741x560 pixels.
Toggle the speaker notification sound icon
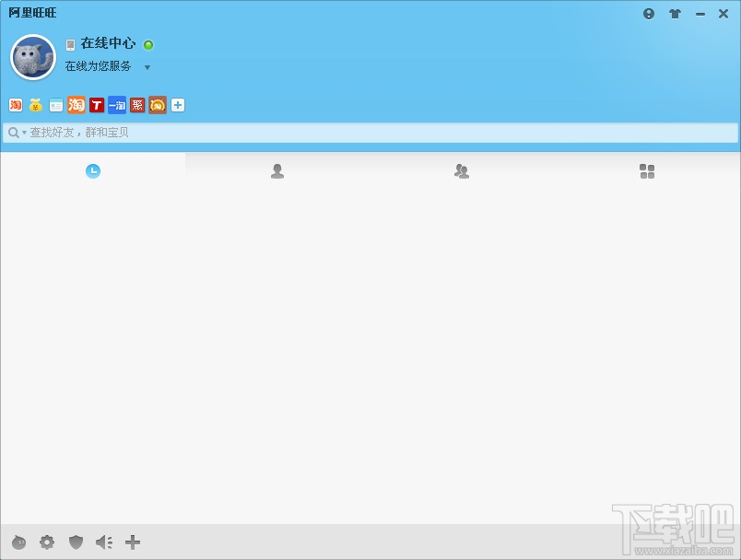point(103,542)
